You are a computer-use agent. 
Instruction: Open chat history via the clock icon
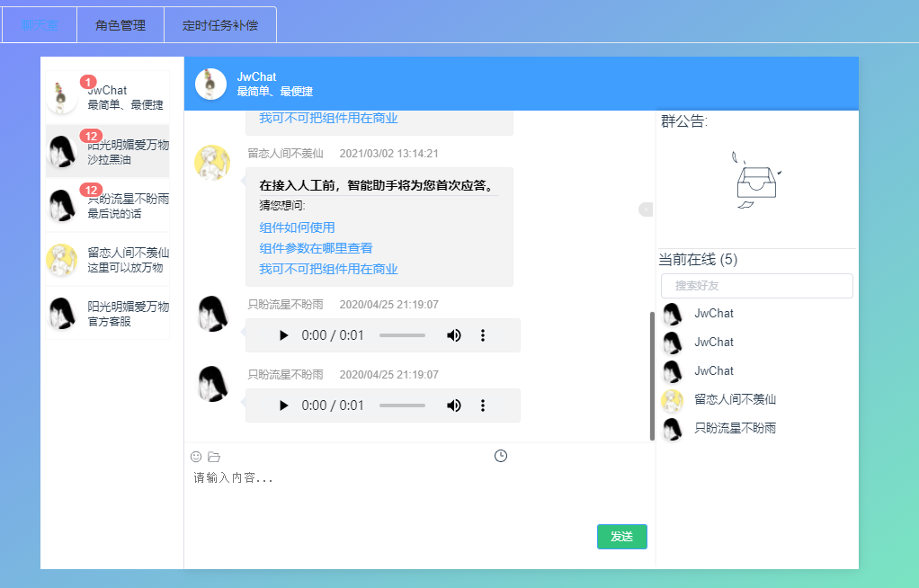coord(501,456)
